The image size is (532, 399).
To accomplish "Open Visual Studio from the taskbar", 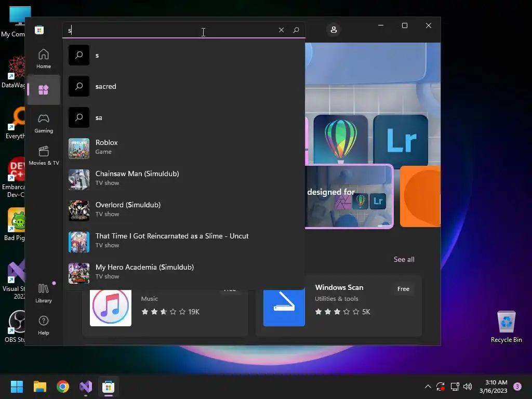I will coord(86,387).
